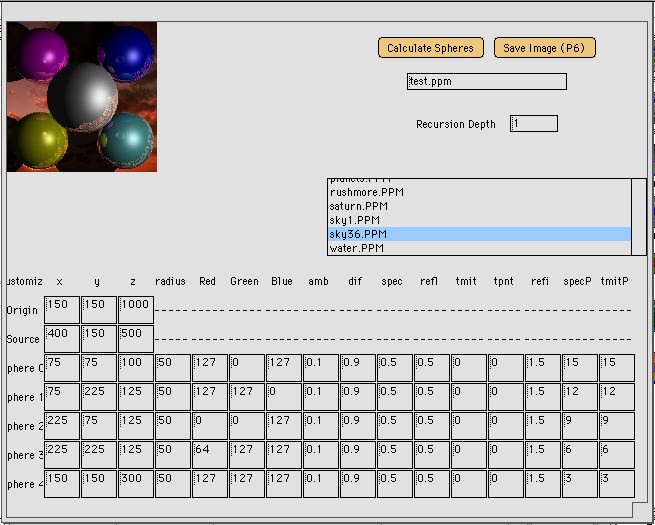655x525 pixels.
Task: Edit the Origin z field showing 1000
Action: tap(136, 310)
